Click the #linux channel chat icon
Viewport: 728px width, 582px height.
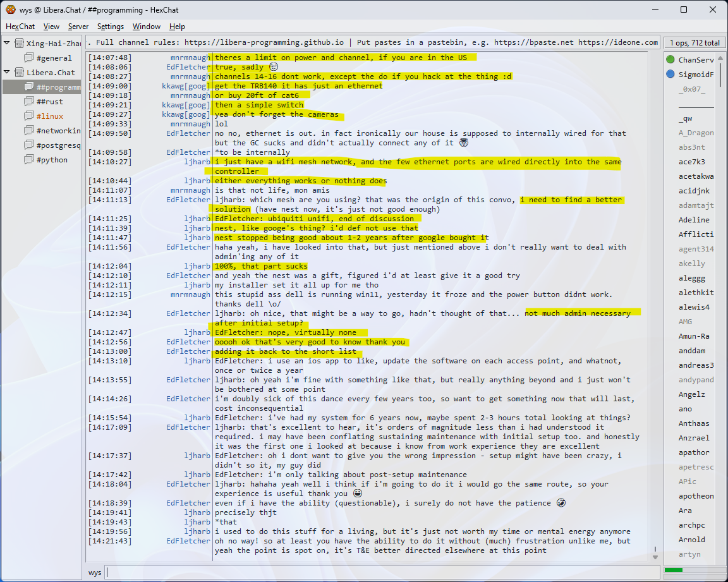click(x=29, y=116)
